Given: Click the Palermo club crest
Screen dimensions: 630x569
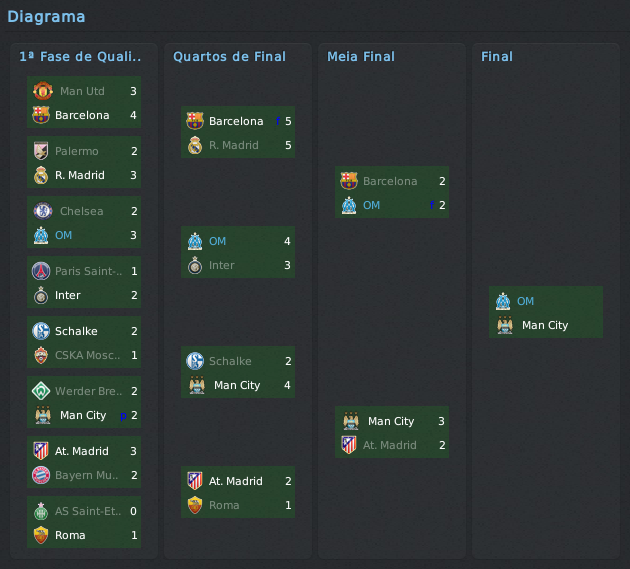Looking at the screenshot, I should (41, 151).
